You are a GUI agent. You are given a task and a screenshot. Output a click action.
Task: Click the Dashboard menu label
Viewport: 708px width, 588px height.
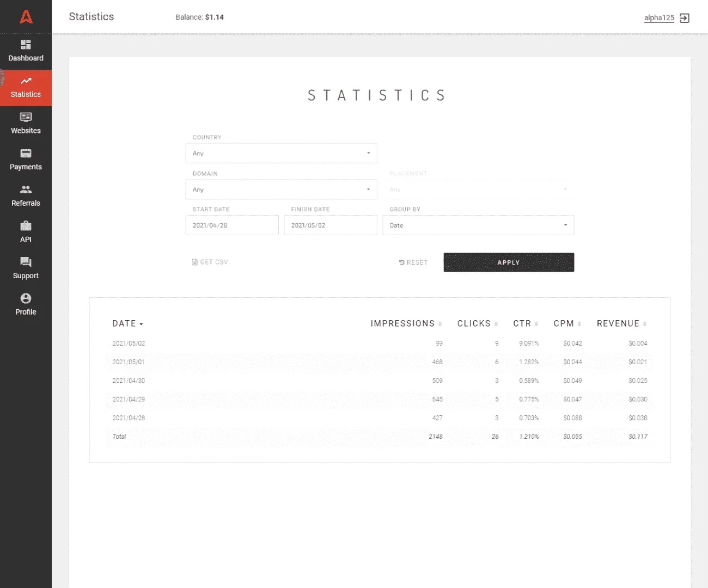click(26, 58)
